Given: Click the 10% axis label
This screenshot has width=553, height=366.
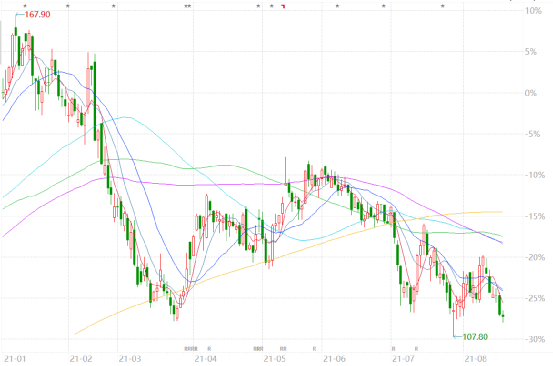Looking at the screenshot, I should tap(533, 11).
